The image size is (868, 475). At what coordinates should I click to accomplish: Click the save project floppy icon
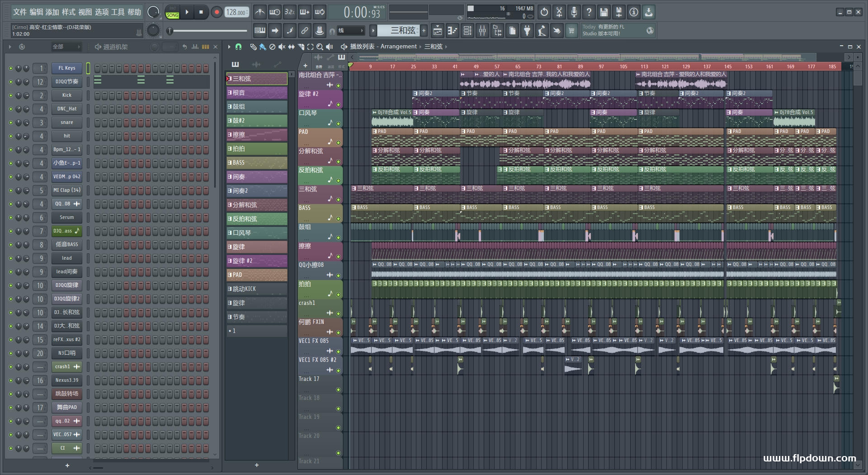click(x=604, y=12)
